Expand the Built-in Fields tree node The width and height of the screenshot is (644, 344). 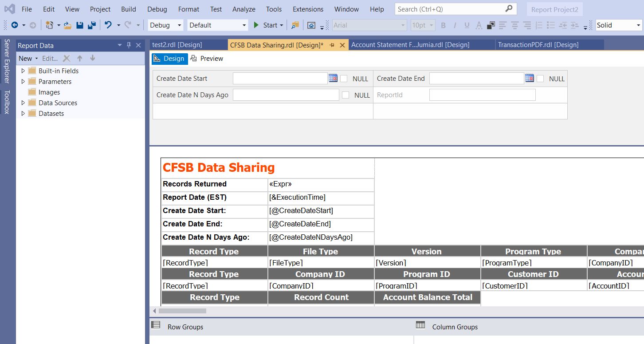[23, 71]
